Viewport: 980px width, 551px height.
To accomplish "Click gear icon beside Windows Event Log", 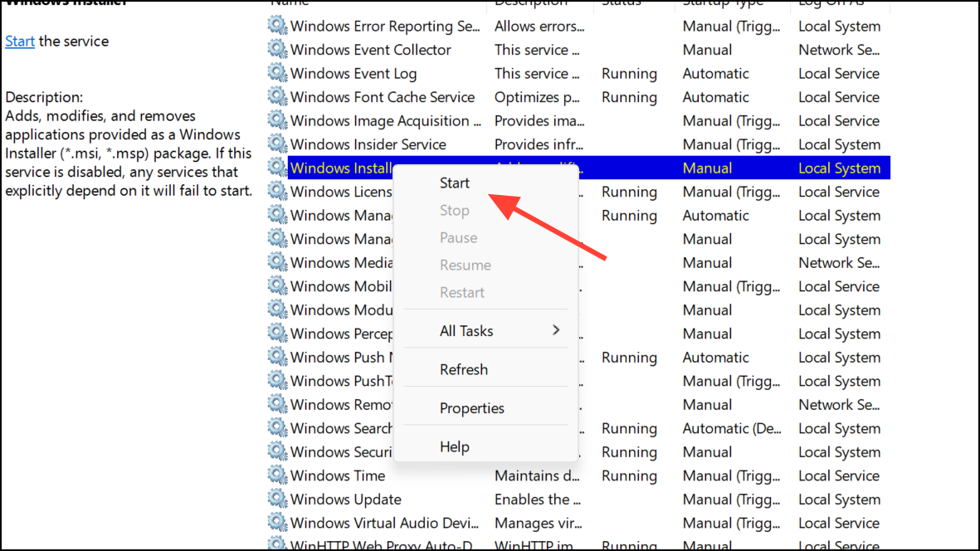I will (277, 73).
